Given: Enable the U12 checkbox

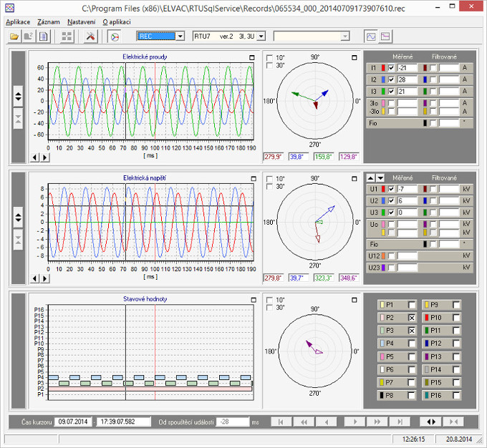Looking at the screenshot, I should click(x=391, y=255).
